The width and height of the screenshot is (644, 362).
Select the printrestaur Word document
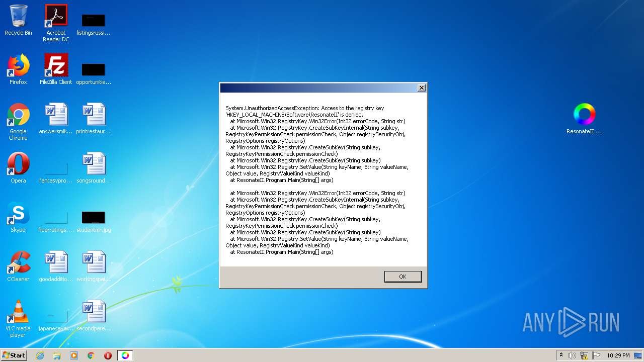(x=94, y=119)
